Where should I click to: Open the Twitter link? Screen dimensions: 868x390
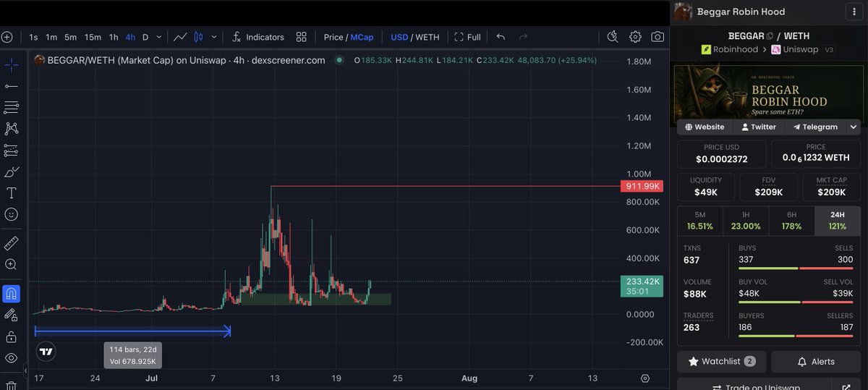[x=758, y=127]
